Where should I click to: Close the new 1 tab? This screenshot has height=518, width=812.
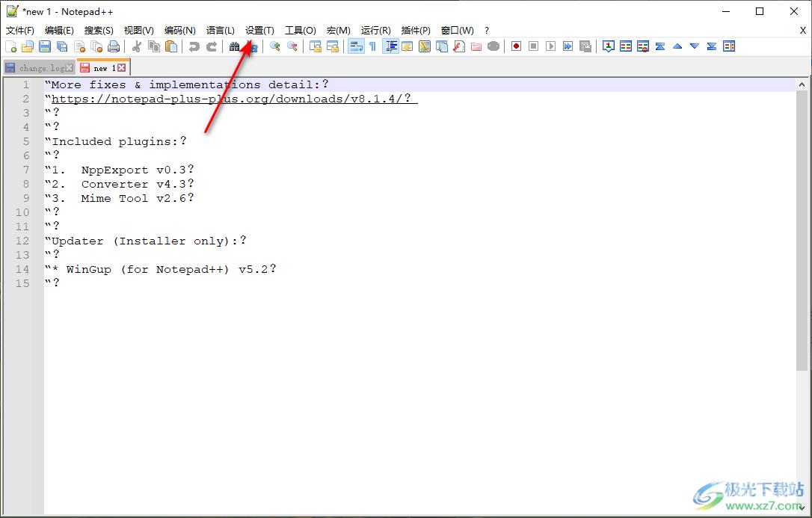point(121,68)
